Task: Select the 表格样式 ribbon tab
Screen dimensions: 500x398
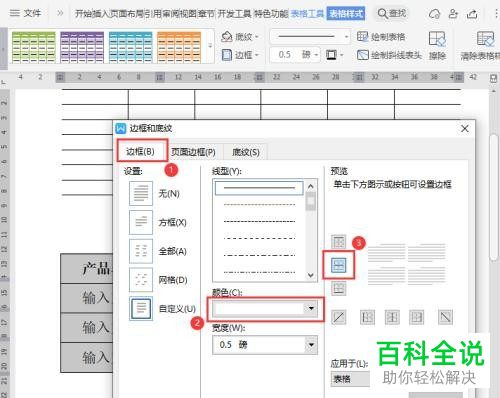Action: coord(346,14)
